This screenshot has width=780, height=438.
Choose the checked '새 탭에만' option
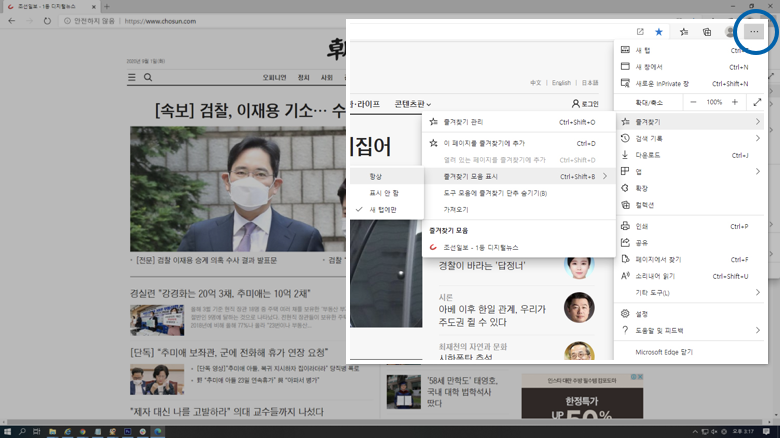coord(384,209)
